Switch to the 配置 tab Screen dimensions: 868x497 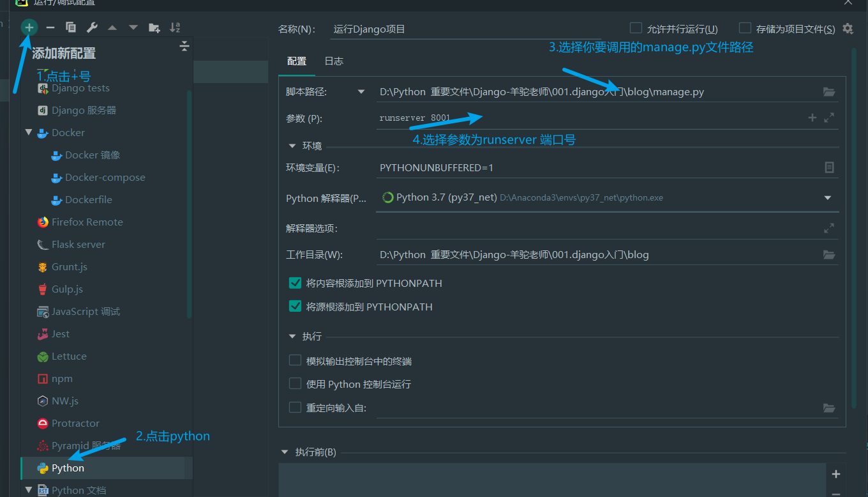[x=297, y=61]
